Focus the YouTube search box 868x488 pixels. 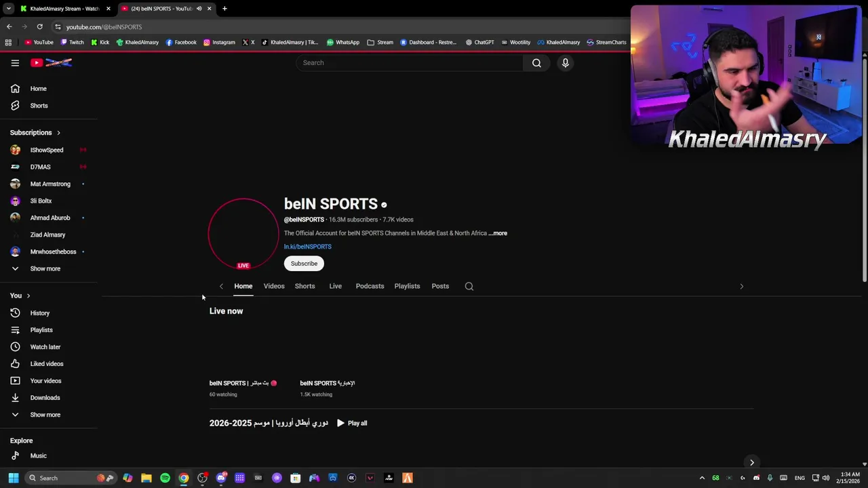click(409, 62)
